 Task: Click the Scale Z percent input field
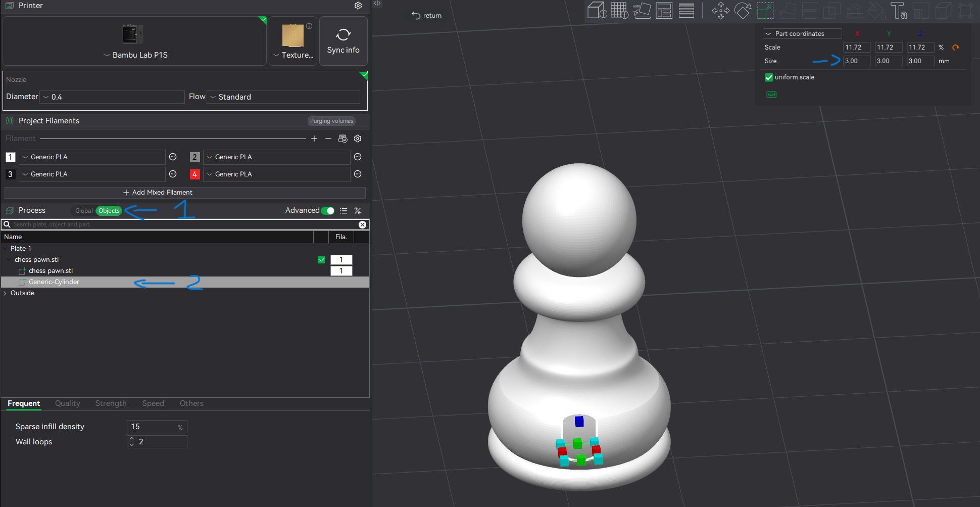920,48
